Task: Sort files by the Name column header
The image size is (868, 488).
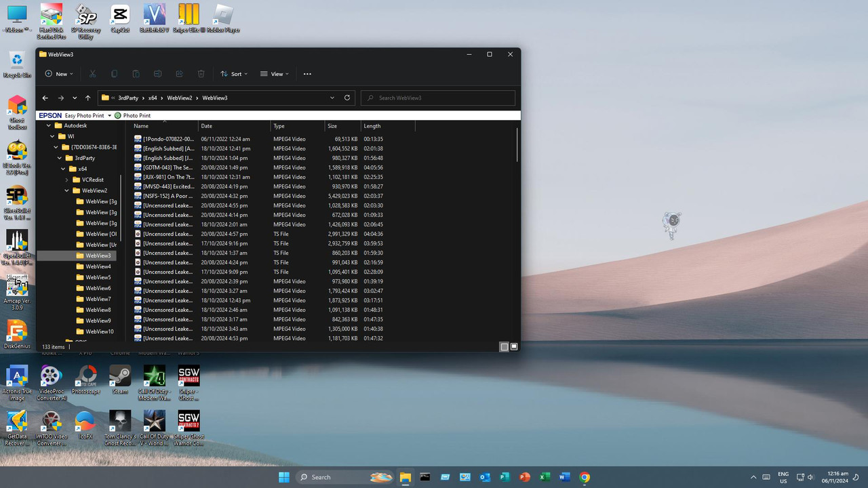Action: pos(164,126)
